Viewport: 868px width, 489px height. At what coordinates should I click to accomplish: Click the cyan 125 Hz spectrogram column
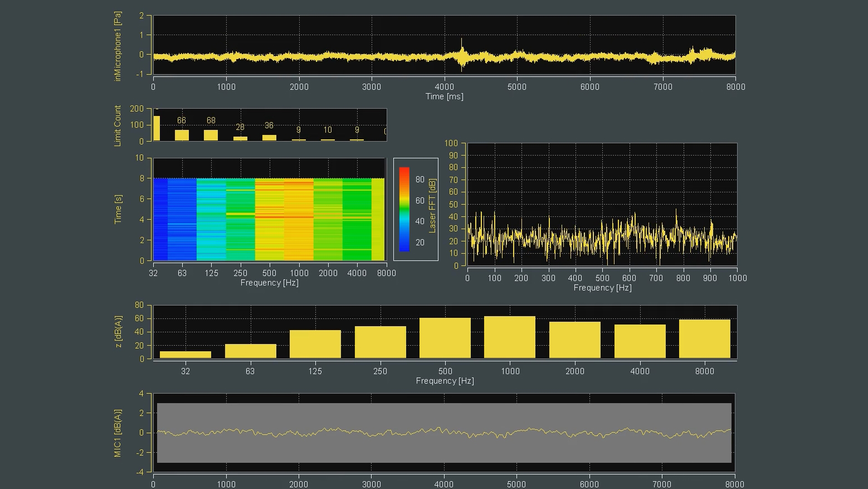coord(211,219)
